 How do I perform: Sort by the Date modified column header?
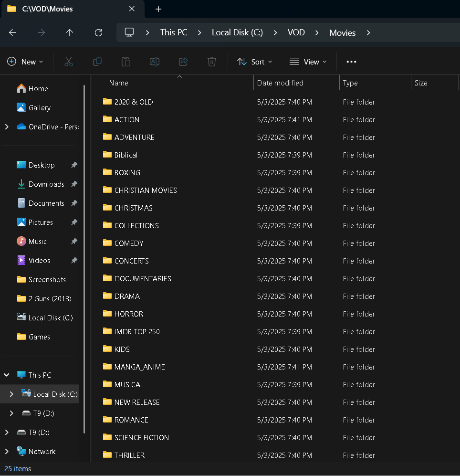pos(280,83)
